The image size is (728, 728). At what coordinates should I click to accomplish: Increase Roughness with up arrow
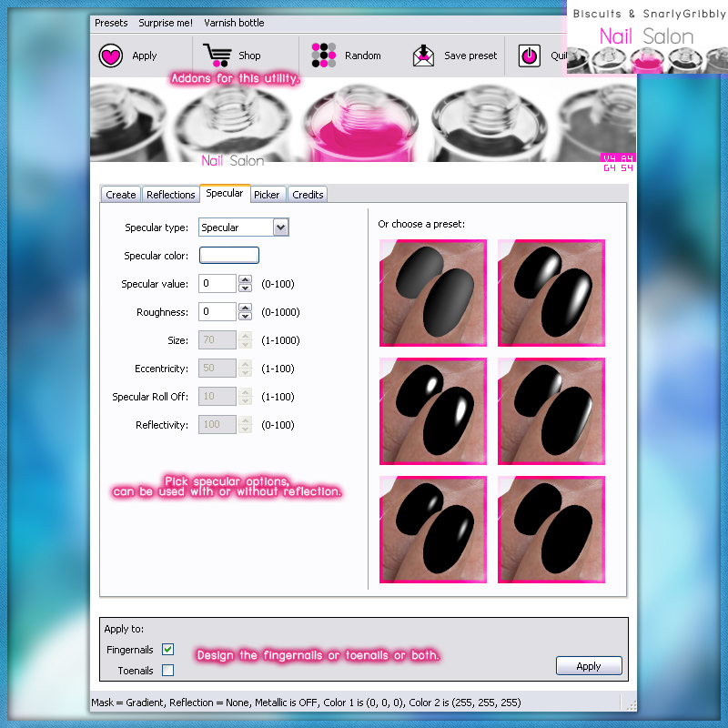(x=245, y=308)
